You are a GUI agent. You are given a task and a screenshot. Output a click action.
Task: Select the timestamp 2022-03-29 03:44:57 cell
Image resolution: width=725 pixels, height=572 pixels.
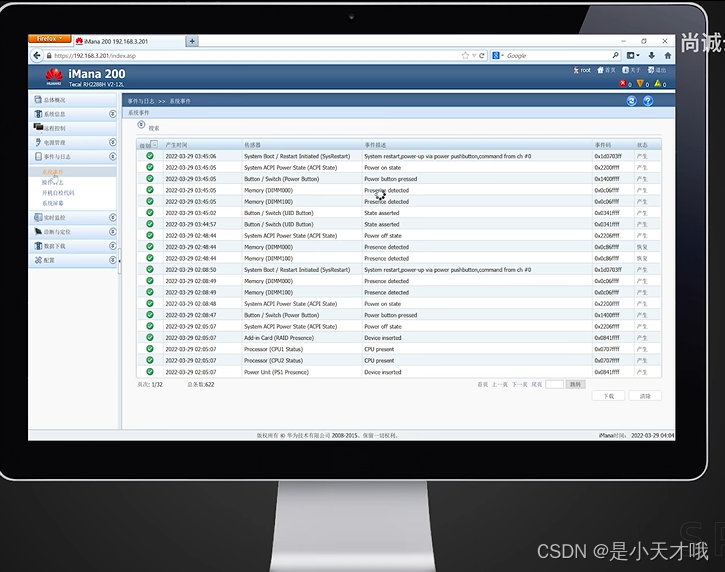coord(190,224)
